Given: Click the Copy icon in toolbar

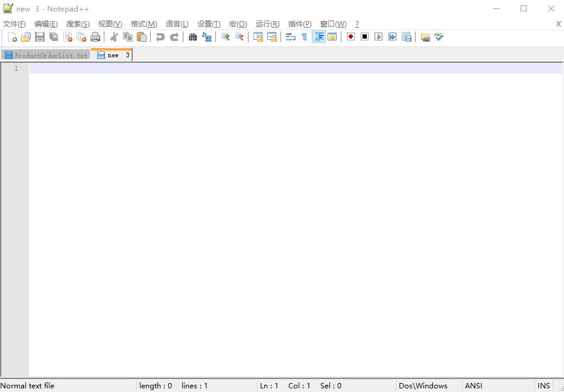Looking at the screenshot, I should (x=128, y=37).
